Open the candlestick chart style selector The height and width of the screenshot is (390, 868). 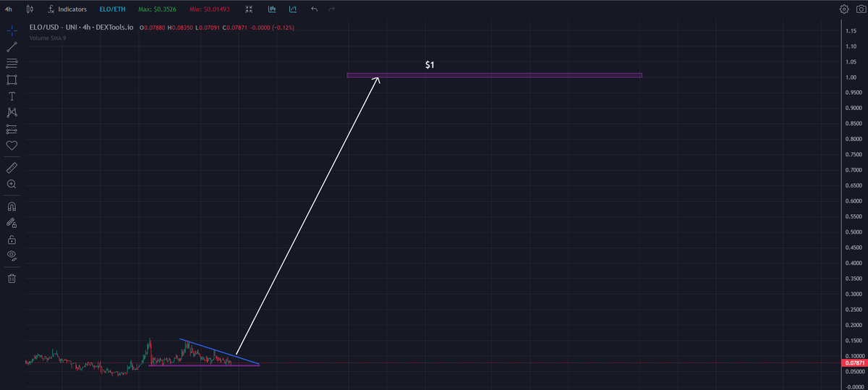pos(30,9)
